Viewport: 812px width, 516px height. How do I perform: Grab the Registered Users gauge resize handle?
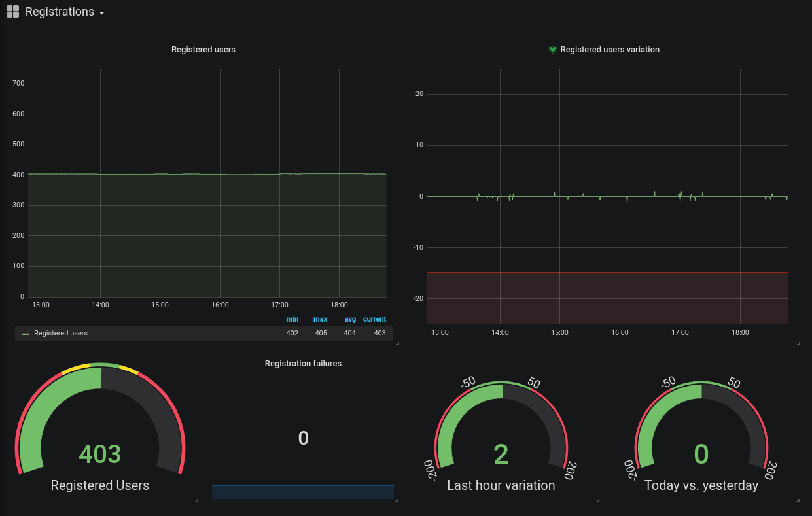pyautogui.click(x=196, y=500)
